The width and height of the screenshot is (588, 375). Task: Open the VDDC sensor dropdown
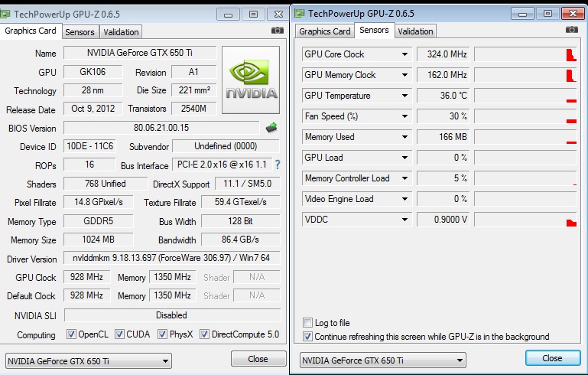coord(404,220)
